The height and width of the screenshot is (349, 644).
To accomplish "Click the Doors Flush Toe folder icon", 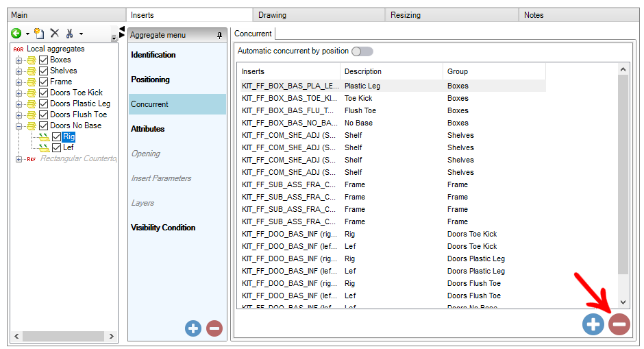I will 32,115.
